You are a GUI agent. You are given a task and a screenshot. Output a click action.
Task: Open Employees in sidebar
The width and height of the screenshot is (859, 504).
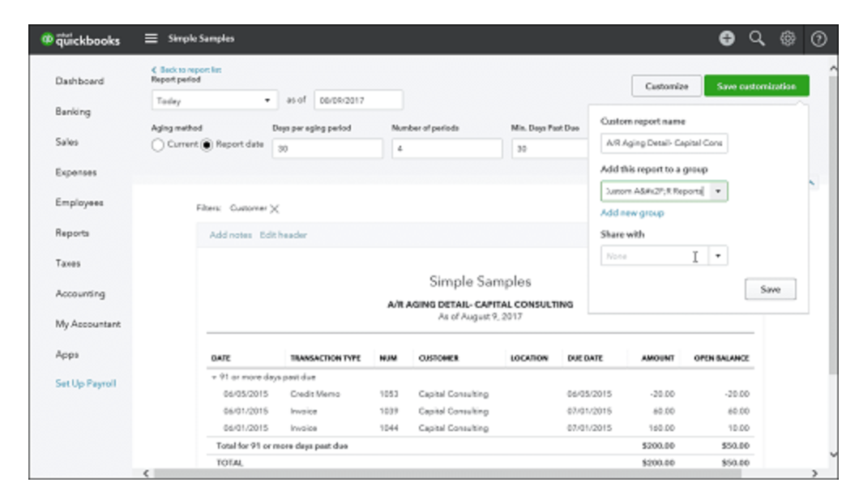(79, 203)
